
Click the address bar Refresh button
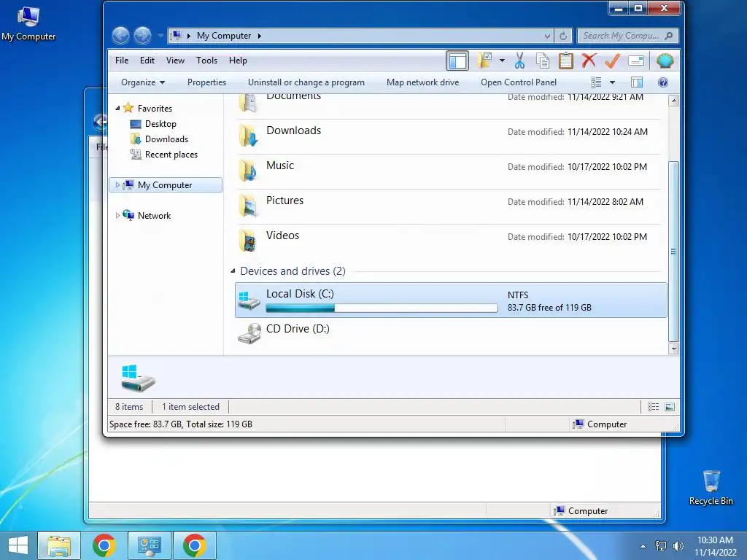coord(562,36)
